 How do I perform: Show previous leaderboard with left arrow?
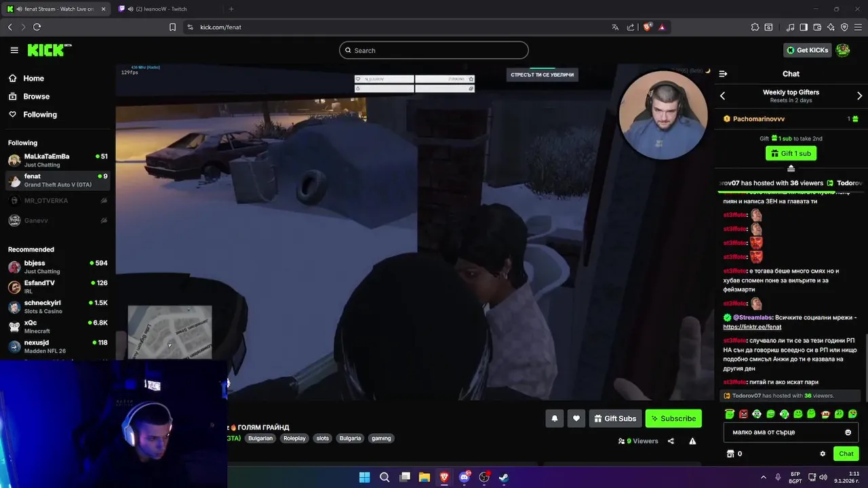coord(722,96)
